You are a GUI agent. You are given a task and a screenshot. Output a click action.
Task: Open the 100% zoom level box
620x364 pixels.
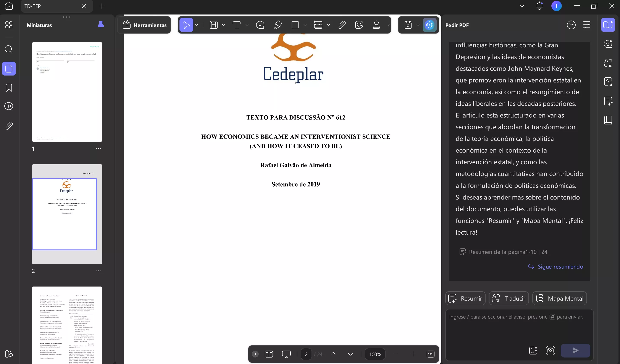pos(375,354)
